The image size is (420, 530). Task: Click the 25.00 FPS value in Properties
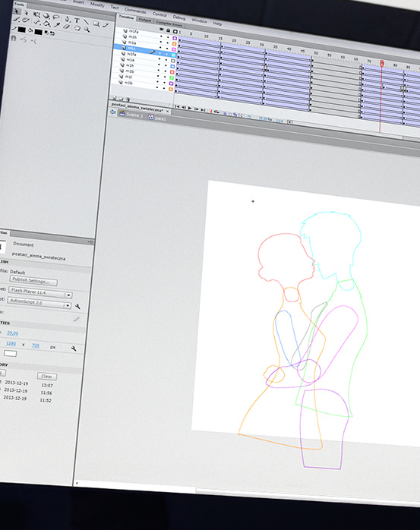tap(12, 333)
